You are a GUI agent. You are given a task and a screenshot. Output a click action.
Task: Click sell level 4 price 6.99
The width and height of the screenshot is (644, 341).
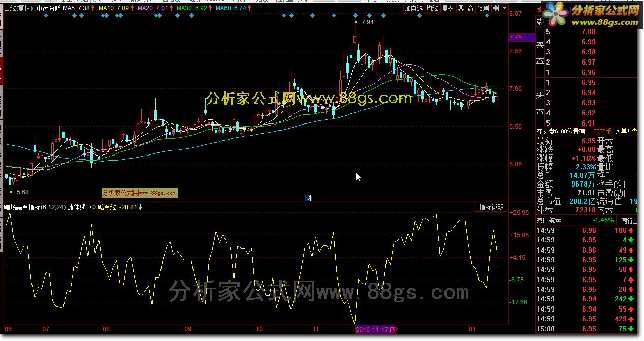[588, 42]
